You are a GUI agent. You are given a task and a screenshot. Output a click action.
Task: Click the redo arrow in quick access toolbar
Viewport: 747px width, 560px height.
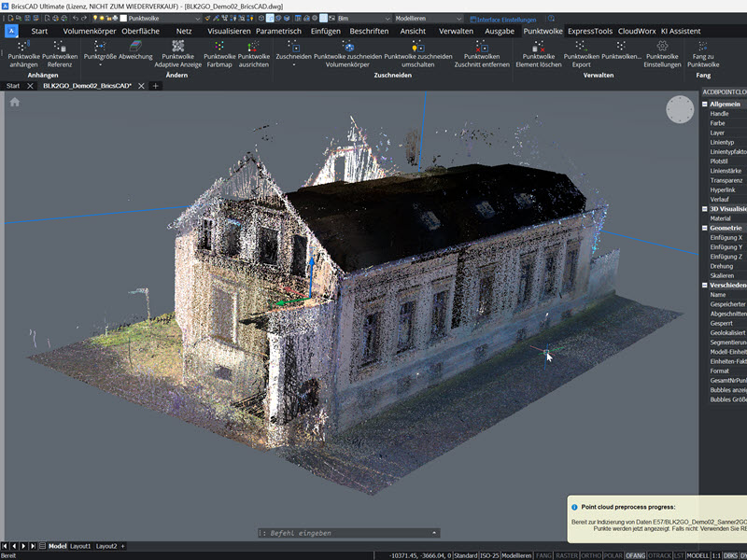(84, 18)
